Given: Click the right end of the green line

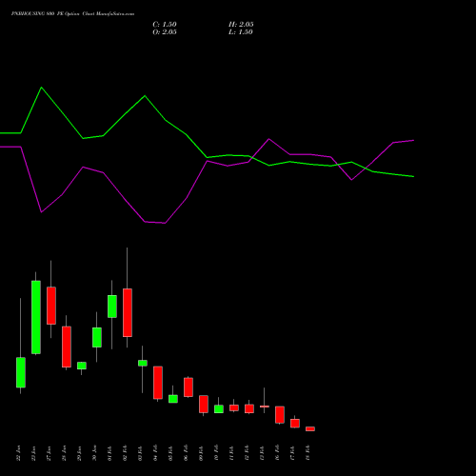Looking at the screenshot, I should 413,176.
